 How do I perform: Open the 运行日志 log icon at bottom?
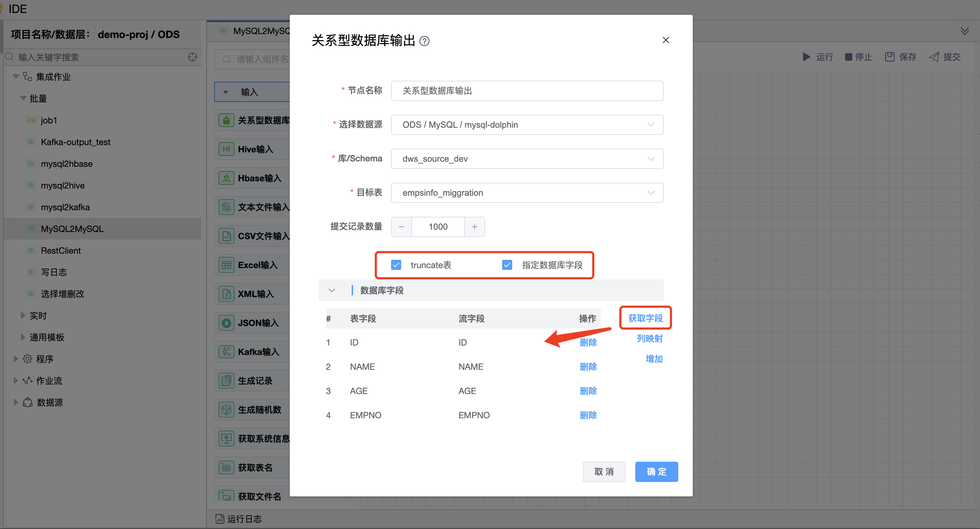pyautogui.click(x=220, y=519)
